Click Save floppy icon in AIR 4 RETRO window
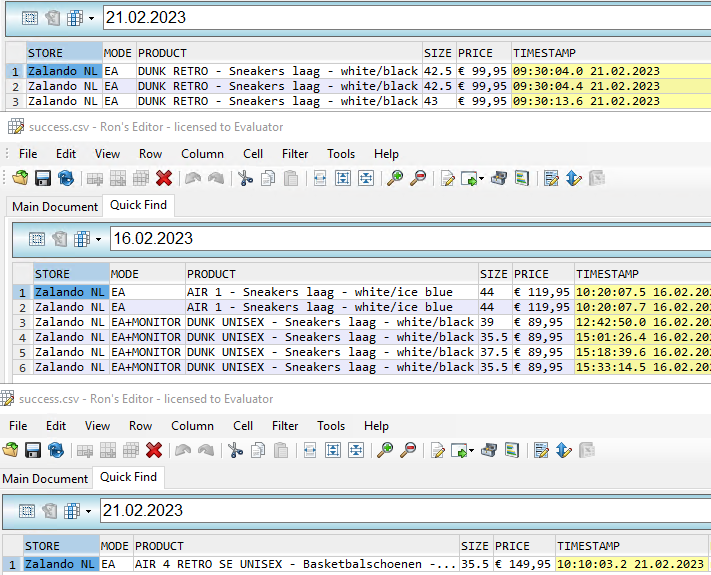711x575 pixels. (33, 450)
